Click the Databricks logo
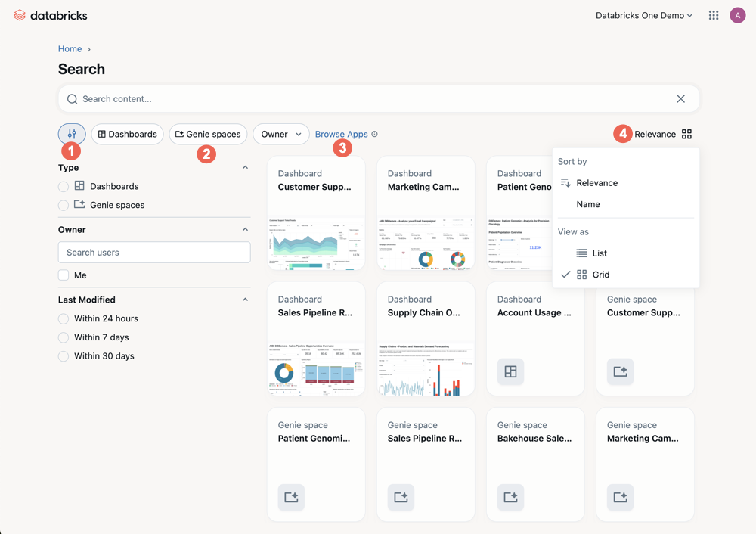The height and width of the screenshot is (534, 756). pos(50,14)
